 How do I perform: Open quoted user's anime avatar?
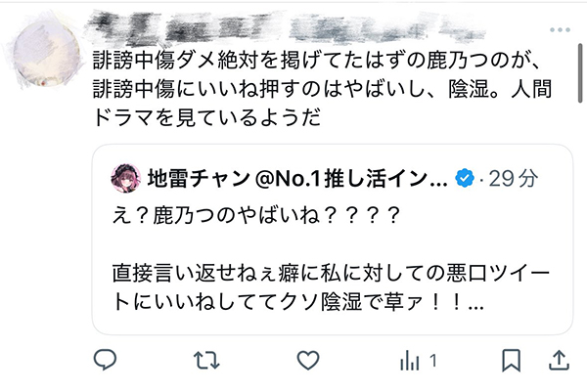click(126, 179)
